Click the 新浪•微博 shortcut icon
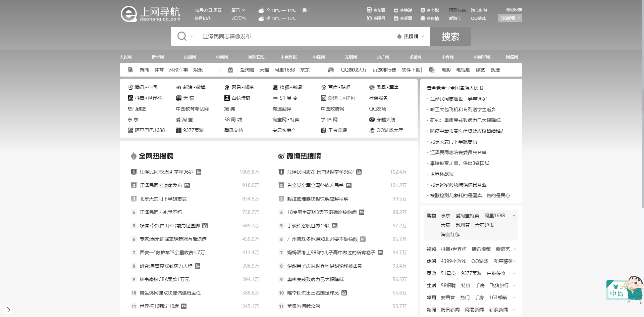The image size is (644, 317). coord(194,87)
